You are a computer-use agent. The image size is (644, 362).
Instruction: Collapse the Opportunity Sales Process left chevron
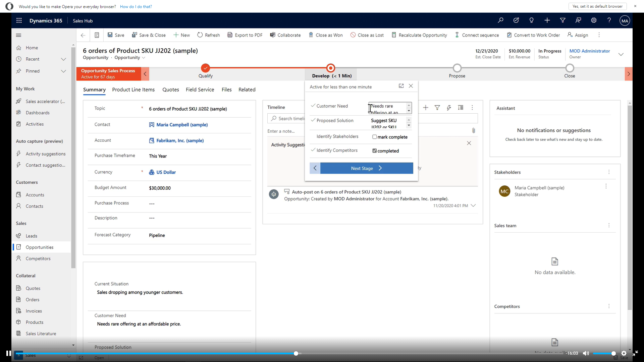coord(145,74)
